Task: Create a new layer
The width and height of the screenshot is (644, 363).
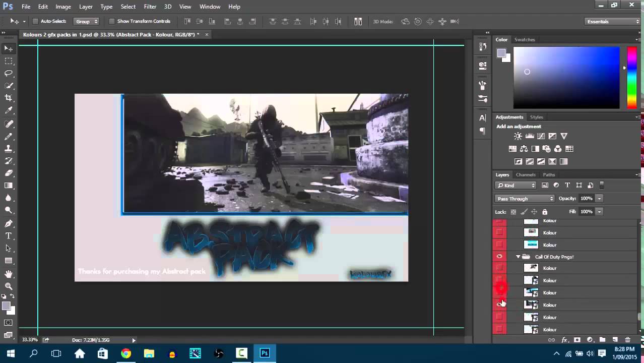Action: [615, 340]
